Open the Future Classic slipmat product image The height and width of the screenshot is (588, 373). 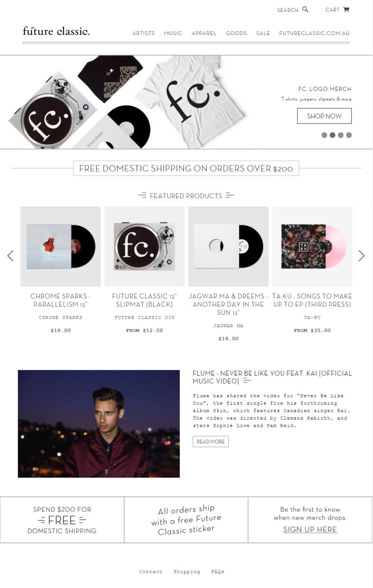tap(144, 246)
